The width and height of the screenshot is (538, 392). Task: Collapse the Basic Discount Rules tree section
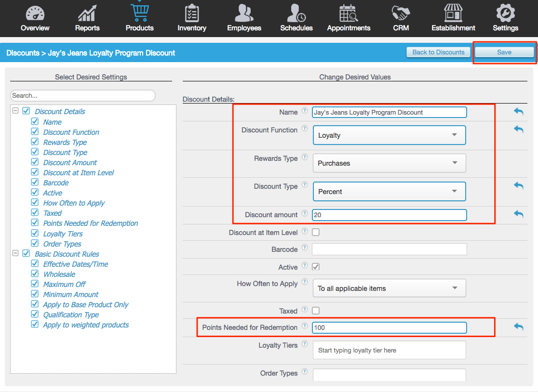15,253
